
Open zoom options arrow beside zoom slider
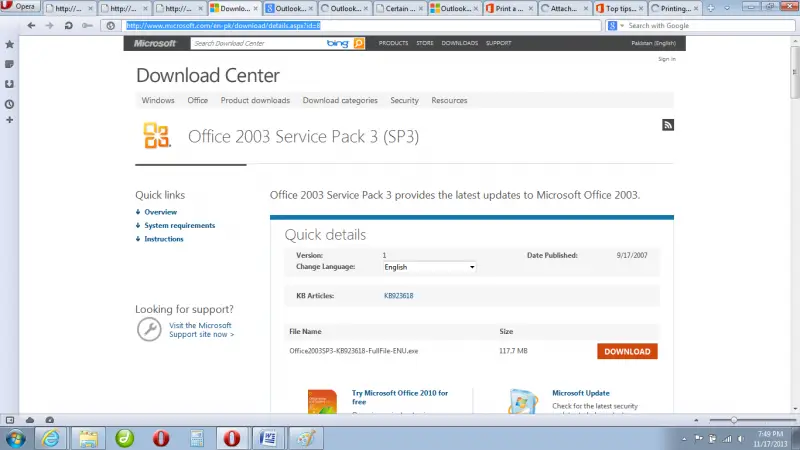(x=696, y=420)
